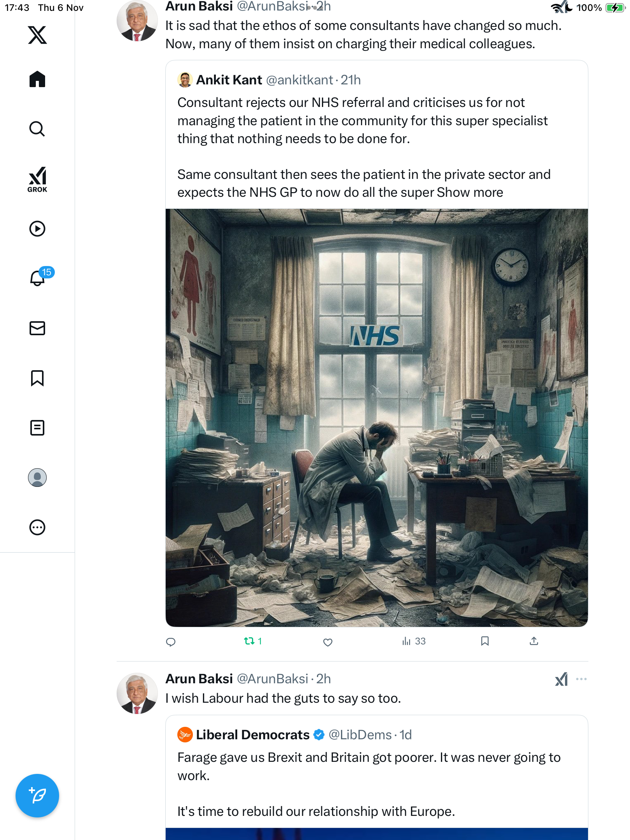View notifications with 15 badge
The width and height of the screenshot is (630, 840).
coord(38,278)
